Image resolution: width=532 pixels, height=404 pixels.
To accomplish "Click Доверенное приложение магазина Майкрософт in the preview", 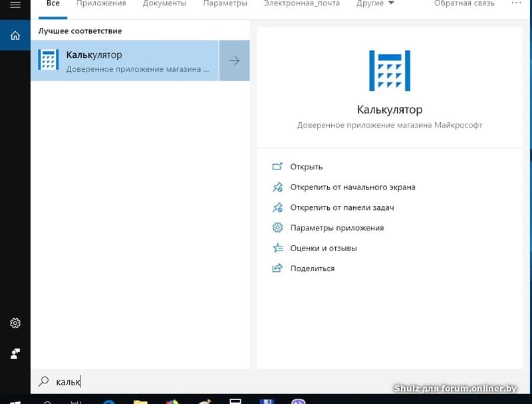I will coord(390,125).
